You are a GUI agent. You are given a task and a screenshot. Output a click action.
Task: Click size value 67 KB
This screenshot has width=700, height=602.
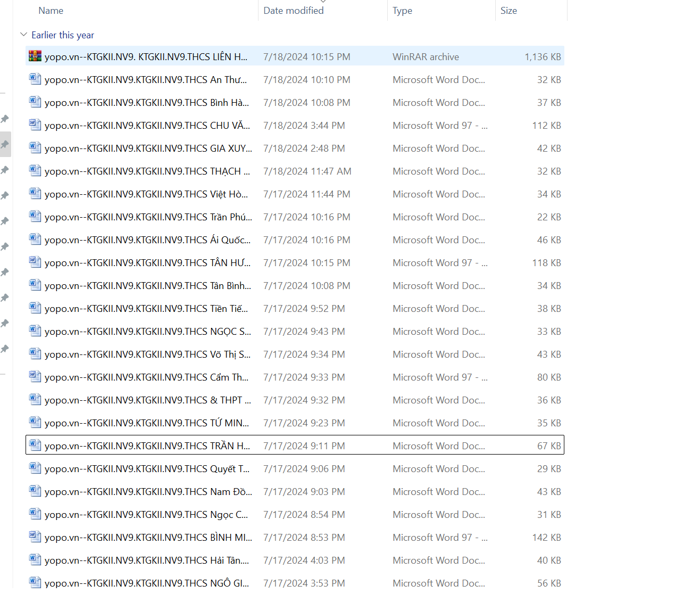549,446
